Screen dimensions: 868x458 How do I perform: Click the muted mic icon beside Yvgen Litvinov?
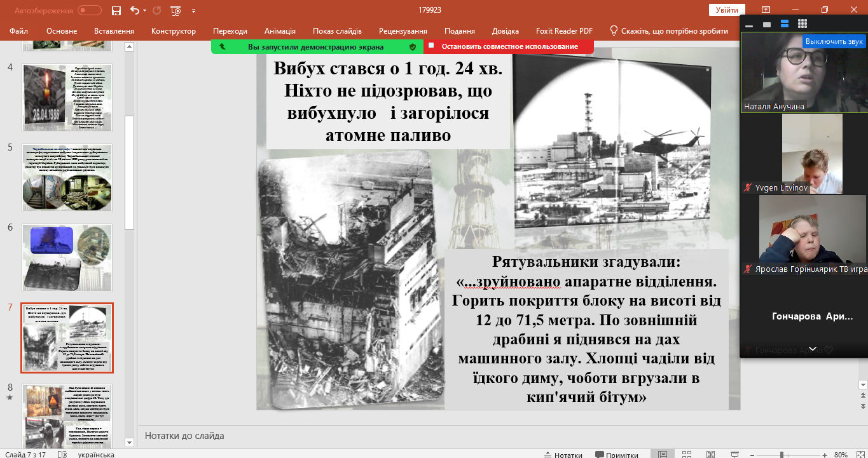749,188
